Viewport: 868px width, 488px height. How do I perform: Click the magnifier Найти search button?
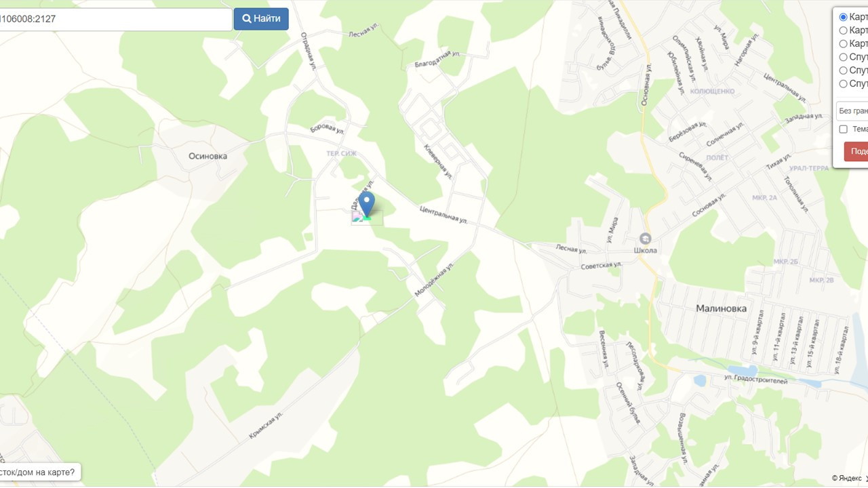coord(261,19)
